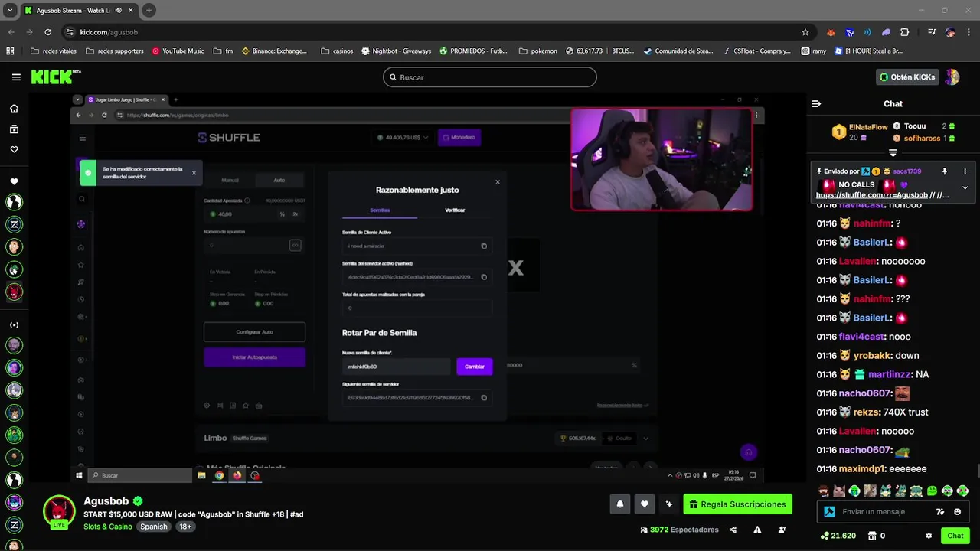Click the user icon beside the report icon
The height and width of the screenshot is (551, 980).
782,530
